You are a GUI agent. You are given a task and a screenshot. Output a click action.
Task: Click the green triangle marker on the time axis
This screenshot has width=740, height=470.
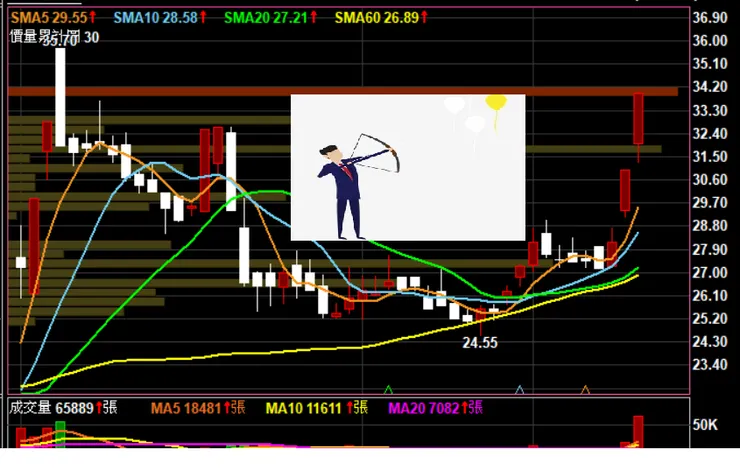[388, 390]
